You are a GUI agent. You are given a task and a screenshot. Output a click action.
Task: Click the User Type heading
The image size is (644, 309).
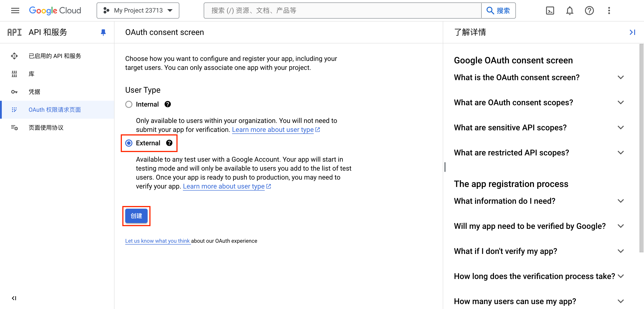pyautogui.click(x=143, y=90)
